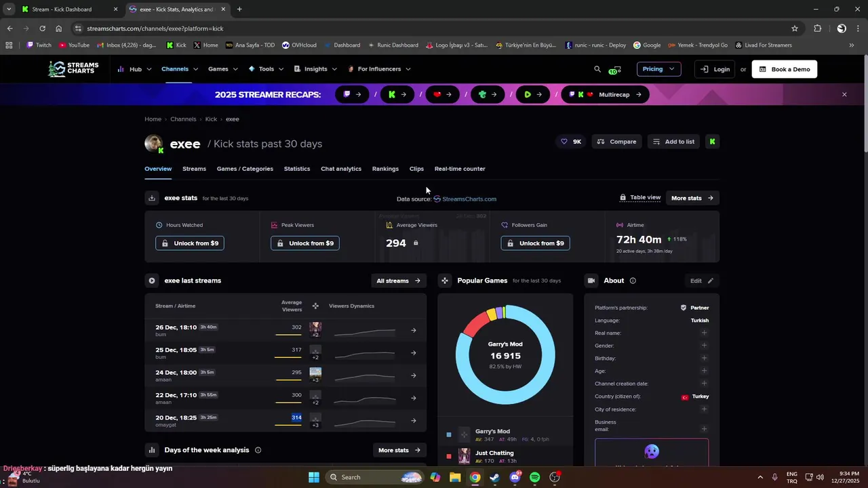Screen dimensions: 868x488
Task: Unlock Hours Watched from $9
Action: click(x=190, y=243)
